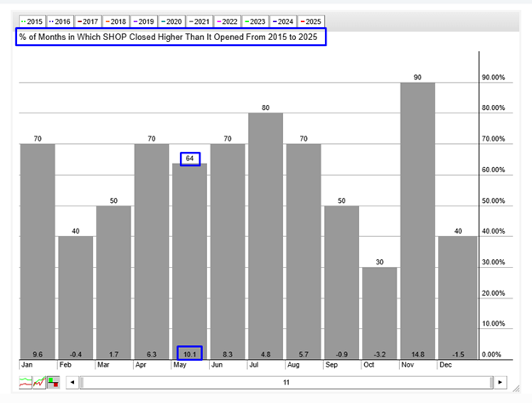The image size is (532, 405).
Task: Click the October bar labeled 30
Action: click(x=379, y=313)
